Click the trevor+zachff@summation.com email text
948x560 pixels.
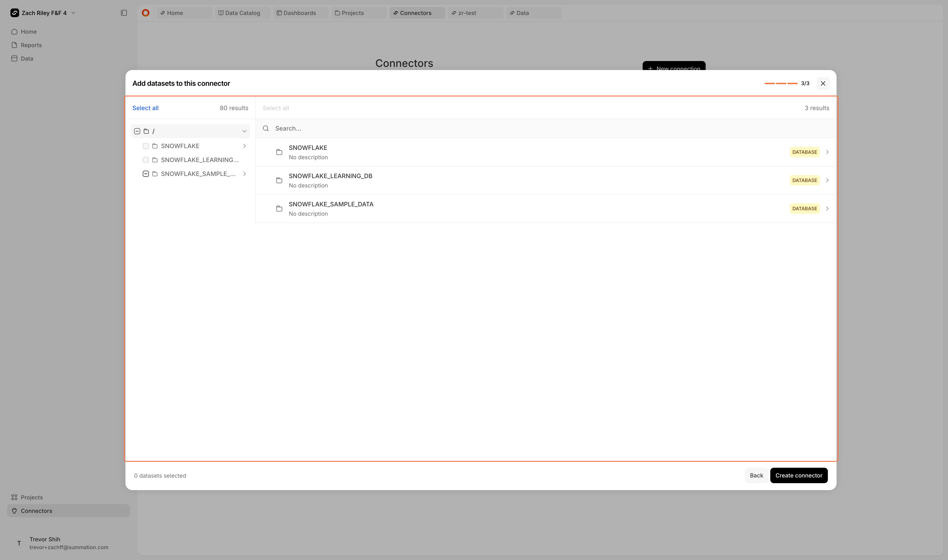click(x=69, y=548)
